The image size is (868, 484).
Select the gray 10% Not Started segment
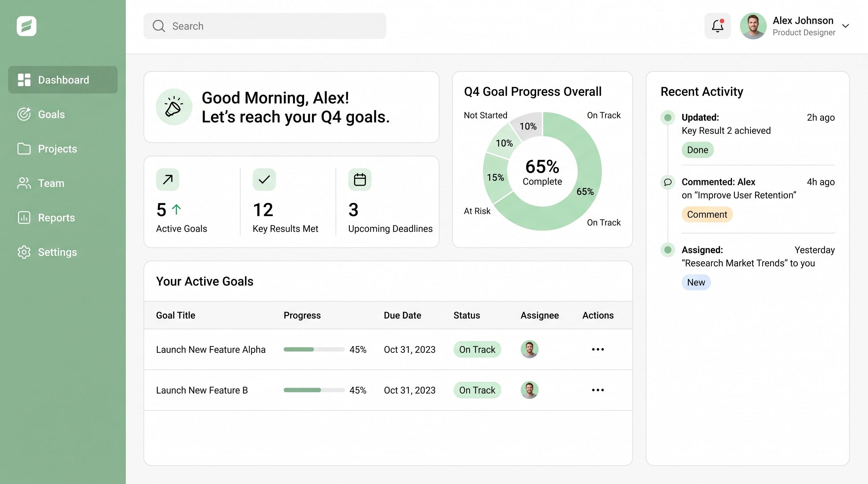click(528, 126)
